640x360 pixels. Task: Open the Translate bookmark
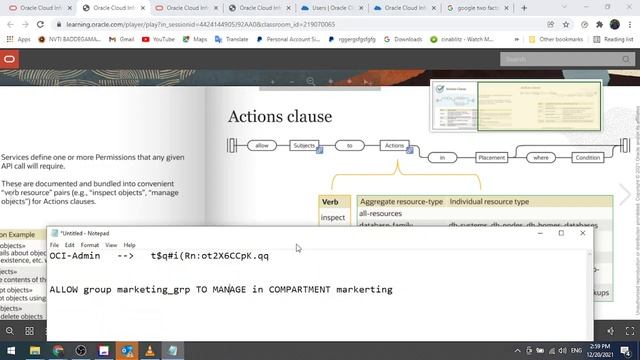tap(231, 39)
